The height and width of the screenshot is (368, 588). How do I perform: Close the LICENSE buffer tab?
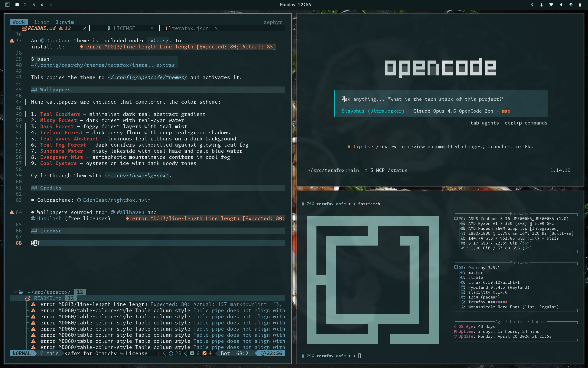pos(152,28)
